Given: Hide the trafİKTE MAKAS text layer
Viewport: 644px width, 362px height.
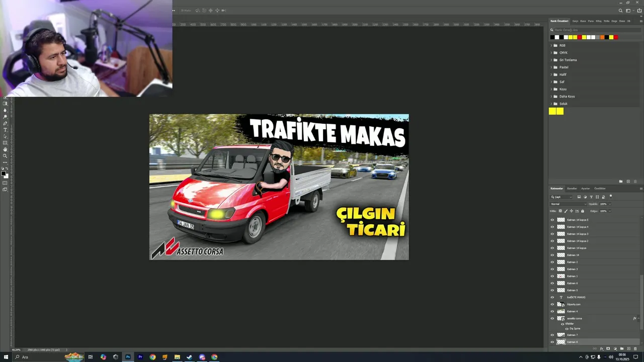Looking at the screenshot, I should pyautogui.click(x=552, y=297).
